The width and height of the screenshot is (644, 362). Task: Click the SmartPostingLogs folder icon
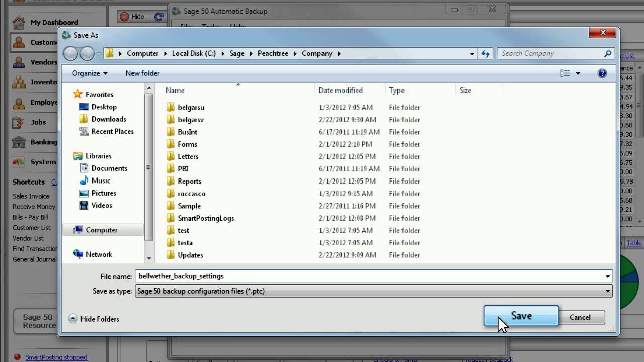pos(170,218)
